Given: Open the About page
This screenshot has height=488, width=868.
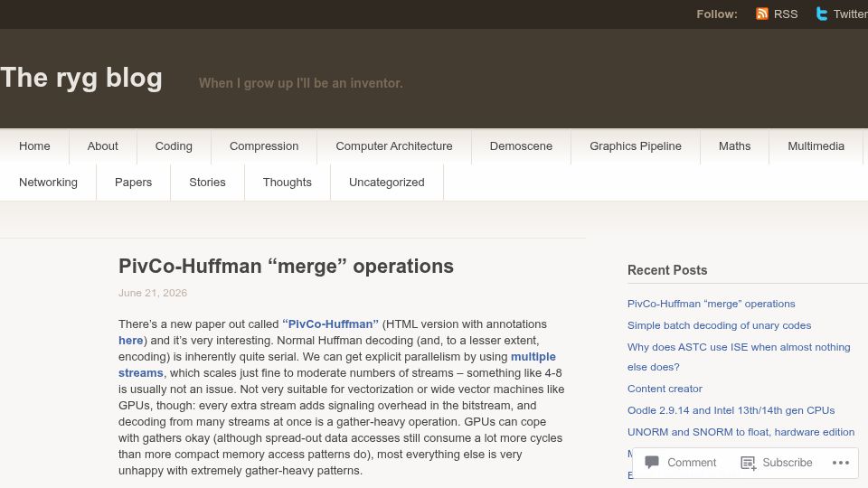Looking at the screenshot, I should pyautogui.click(x=102, y=146).
